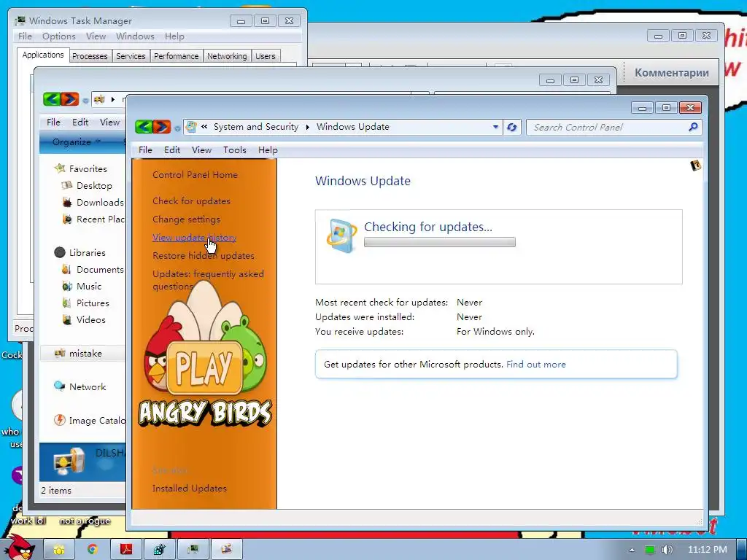Image resolution: width=747 pixels, height=560 pixels.
Task: Go forward in Windows Update window
Action: tap(162, 127)
